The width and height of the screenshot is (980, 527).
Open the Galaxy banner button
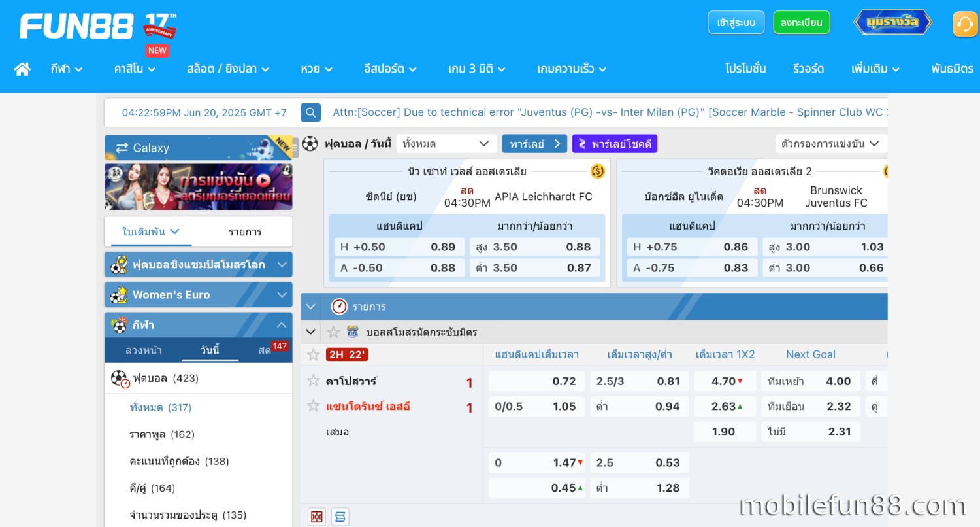199,148
